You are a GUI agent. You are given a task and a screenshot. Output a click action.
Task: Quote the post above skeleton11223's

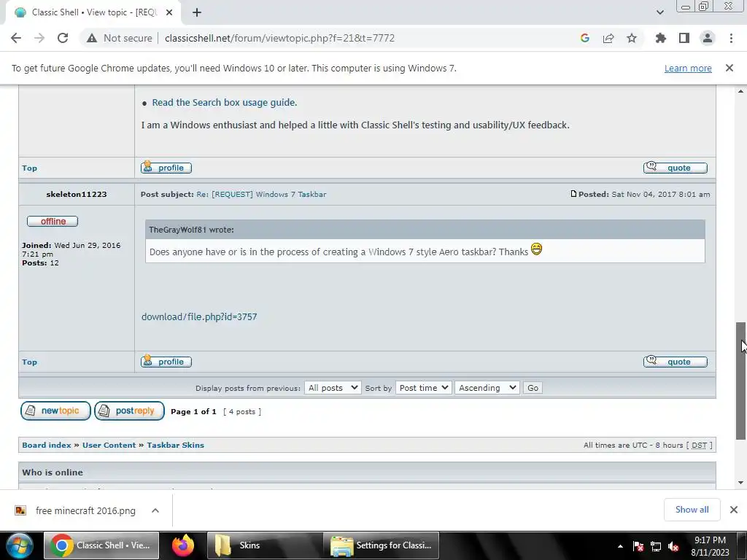675,168
